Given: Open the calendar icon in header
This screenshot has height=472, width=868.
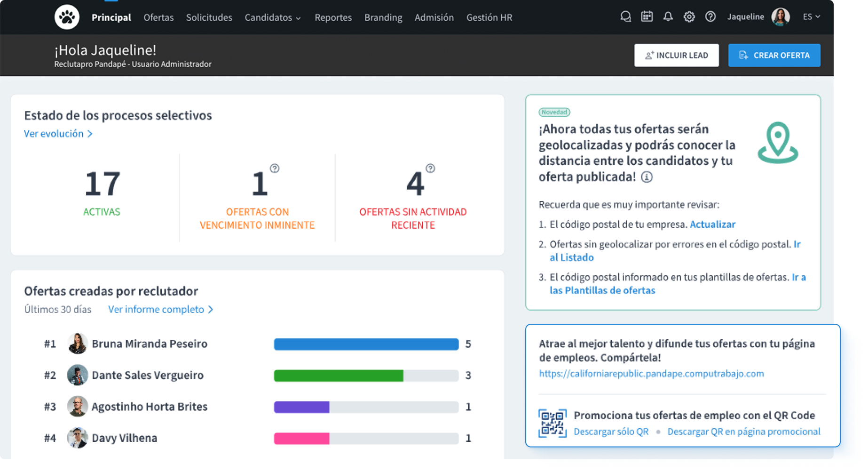Looking at the screenshot, I should (647, 17).
